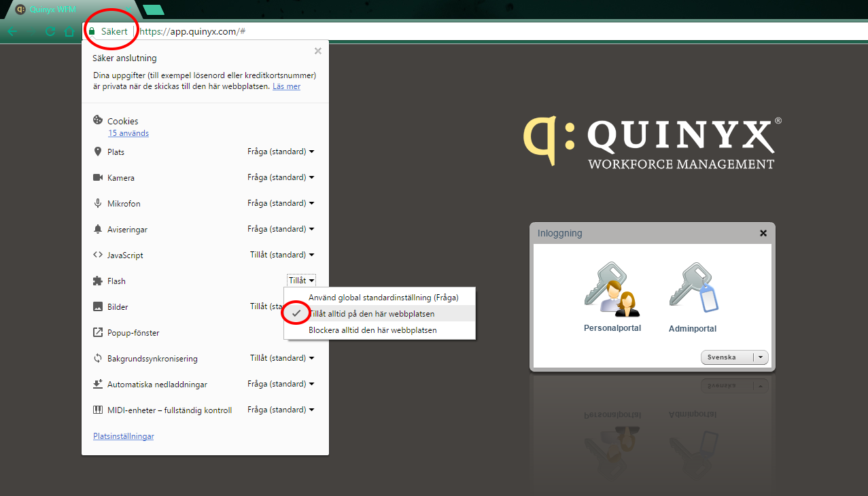The image size is (868, 496).
Task: Click the MIDI-enheter piano icon
Action: [98, 410]
